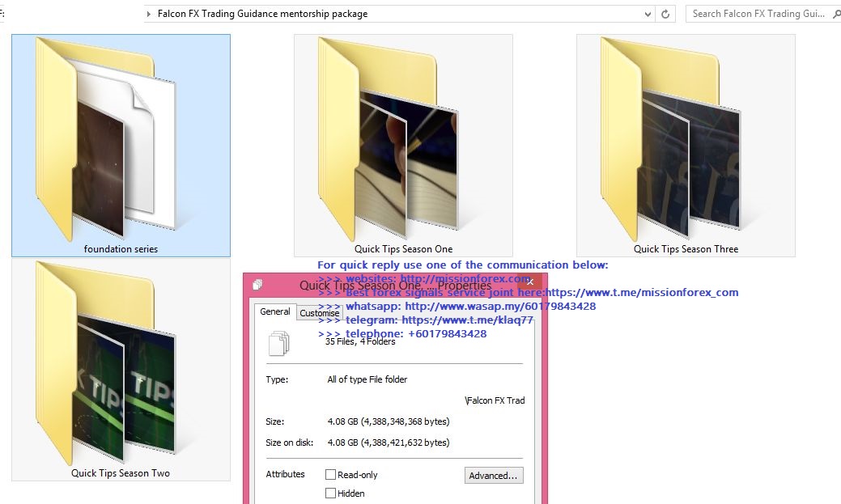
Task: Click the 'Quick Tips Season One' folder label
Action: point(403,249)
